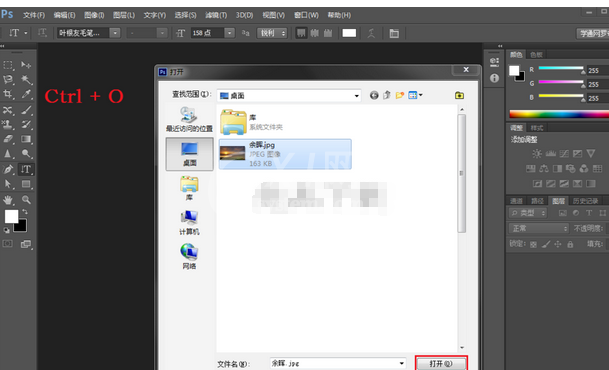Set center text alignment
This screenshot has height=370, width=609.
pos(314,33)
